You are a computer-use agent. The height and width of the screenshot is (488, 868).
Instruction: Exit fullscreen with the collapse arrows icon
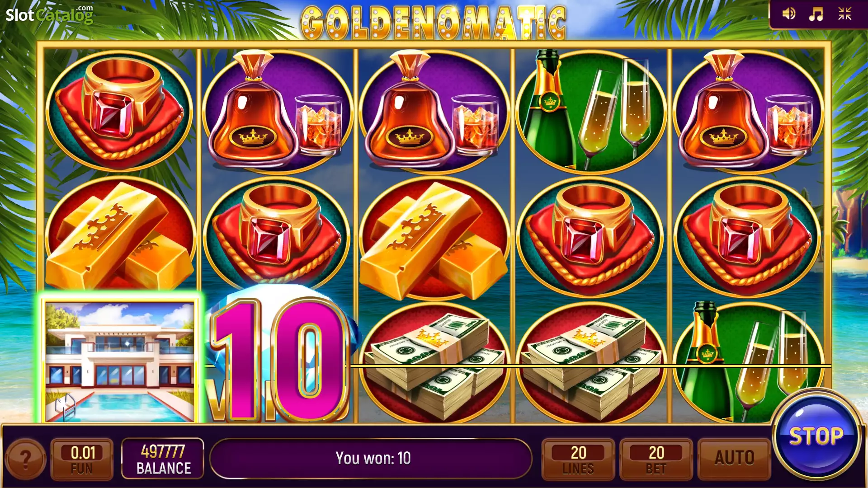(x=844, y=14)
